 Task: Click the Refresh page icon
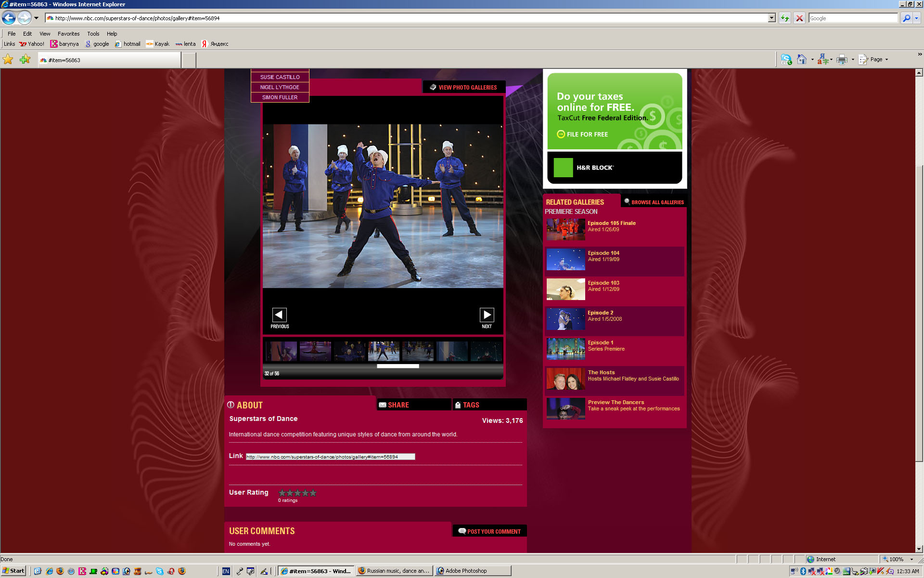click(785, 18)
